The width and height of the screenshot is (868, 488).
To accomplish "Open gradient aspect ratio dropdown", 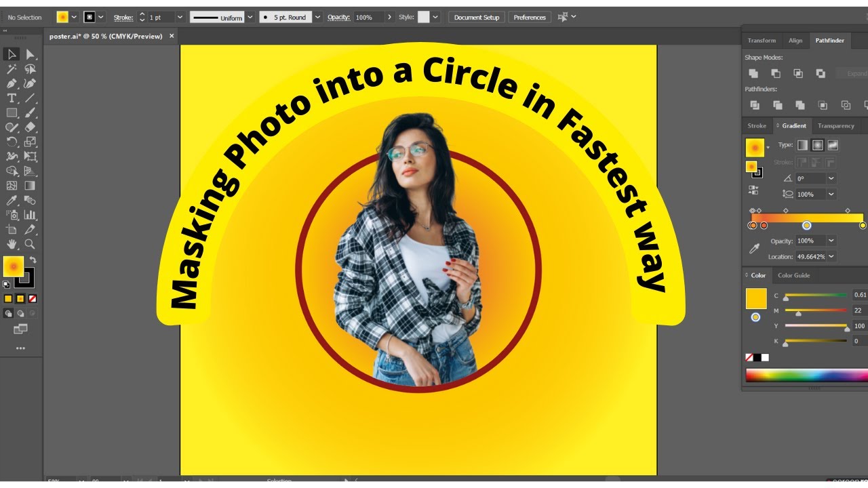I will [x=831, y=194].
